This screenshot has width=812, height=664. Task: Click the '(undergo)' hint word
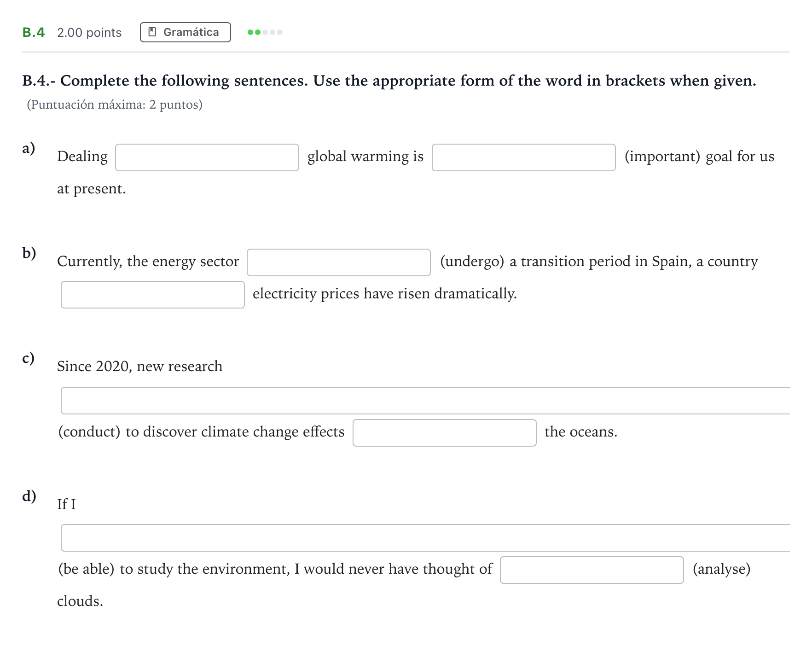click(x=472, y=262)
